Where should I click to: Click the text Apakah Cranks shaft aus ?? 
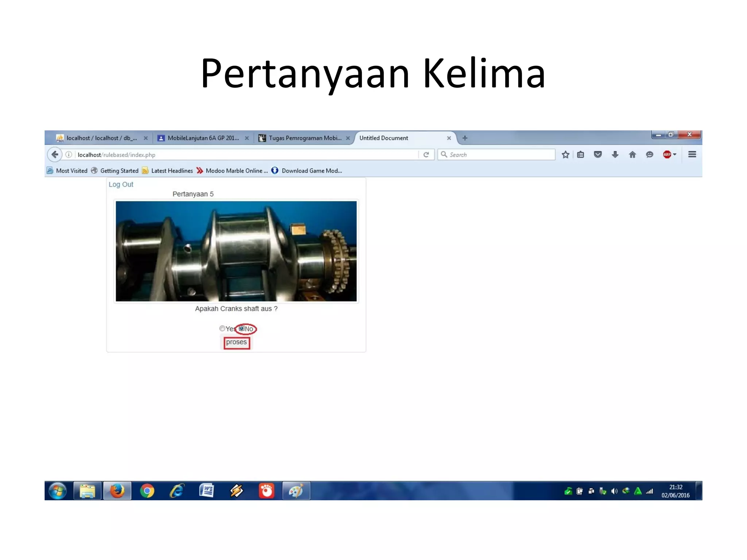(236, 309)
